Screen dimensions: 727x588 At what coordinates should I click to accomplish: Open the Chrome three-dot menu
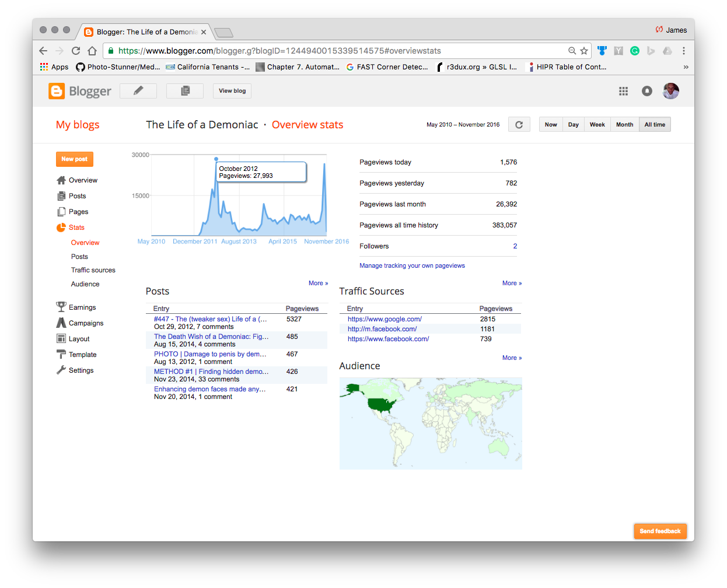(684, 51)
